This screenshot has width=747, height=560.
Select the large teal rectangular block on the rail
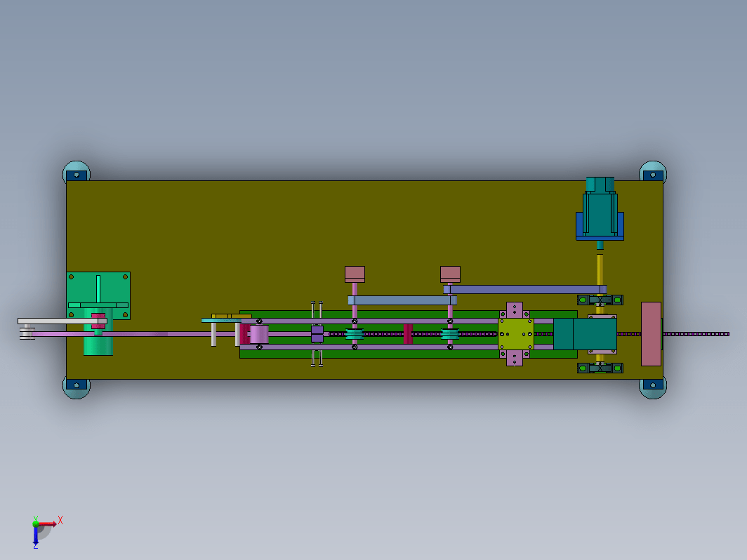tap(585, 334)
